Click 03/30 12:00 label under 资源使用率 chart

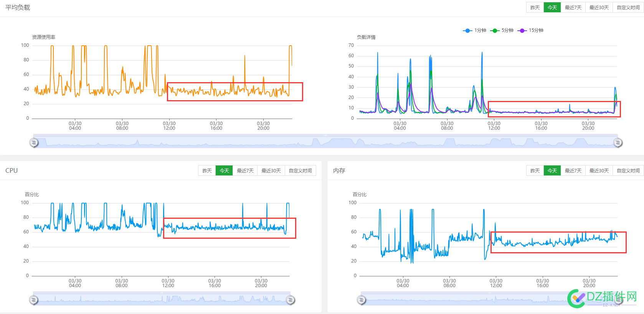[169, 126]
